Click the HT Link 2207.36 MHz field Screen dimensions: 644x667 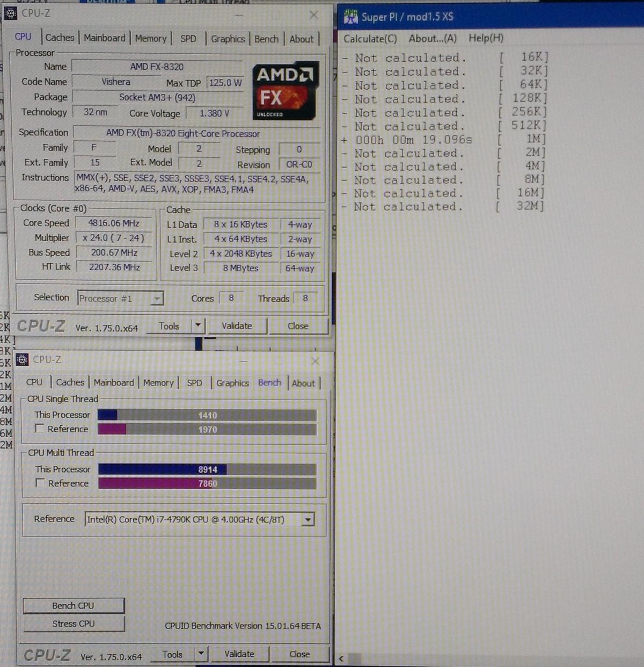click(114, 267)
